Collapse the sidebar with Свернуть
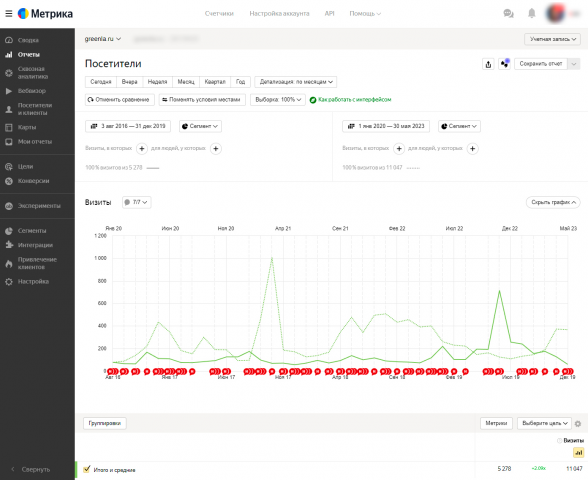 (30, 470)
